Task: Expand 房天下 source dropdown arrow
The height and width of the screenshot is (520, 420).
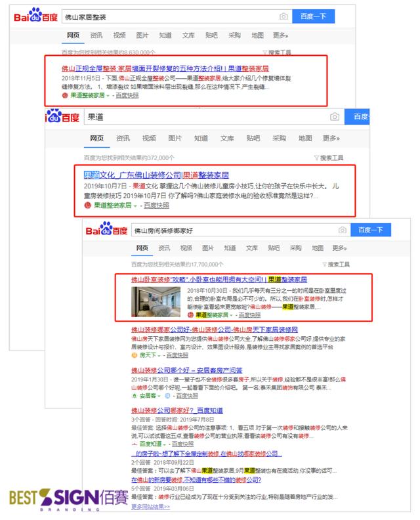Action: tap(159, 355)
